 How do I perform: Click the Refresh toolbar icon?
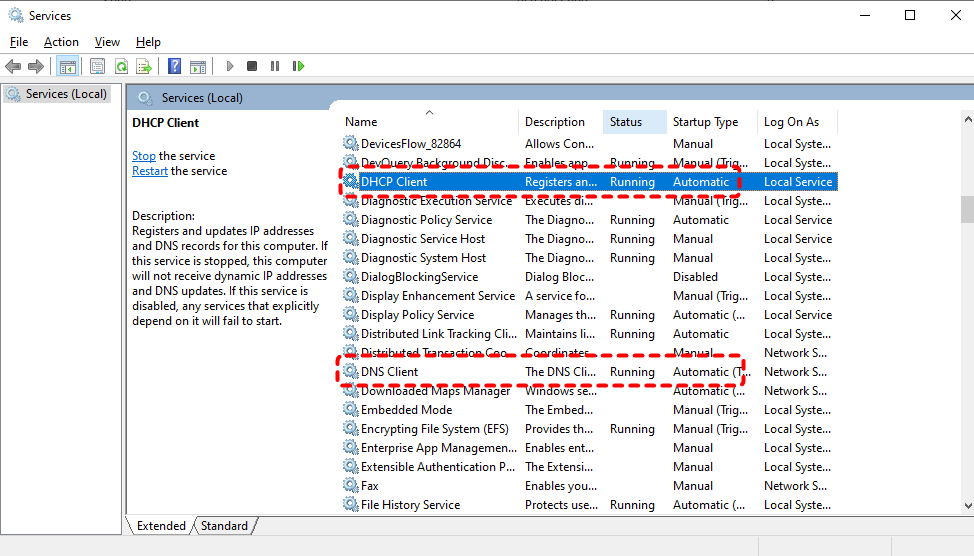[121, 66]
